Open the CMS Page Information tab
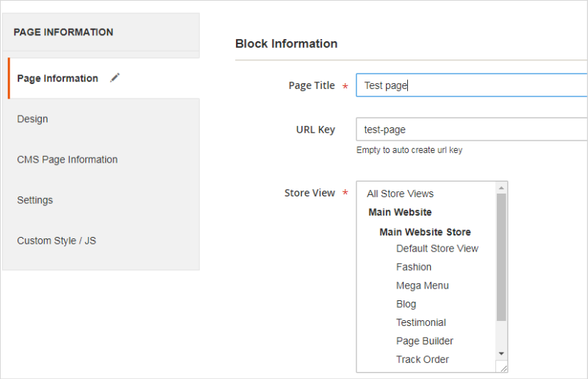588x379 pixels. (x=67, y=160)
